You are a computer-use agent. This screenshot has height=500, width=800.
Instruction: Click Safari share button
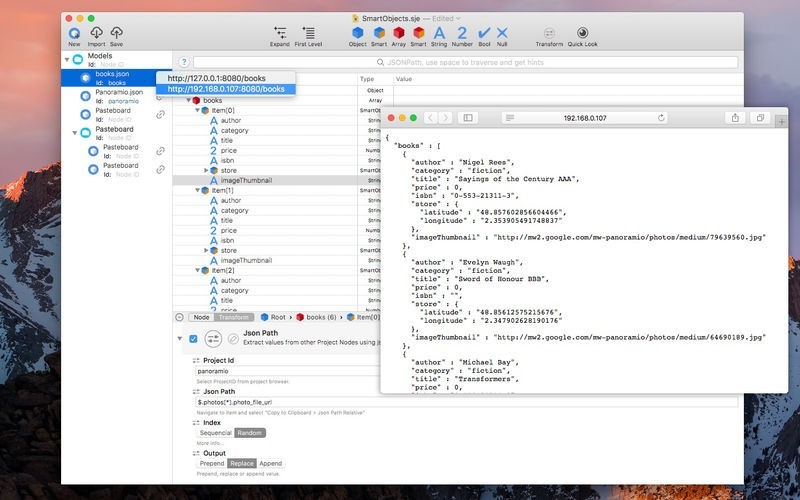735,118
